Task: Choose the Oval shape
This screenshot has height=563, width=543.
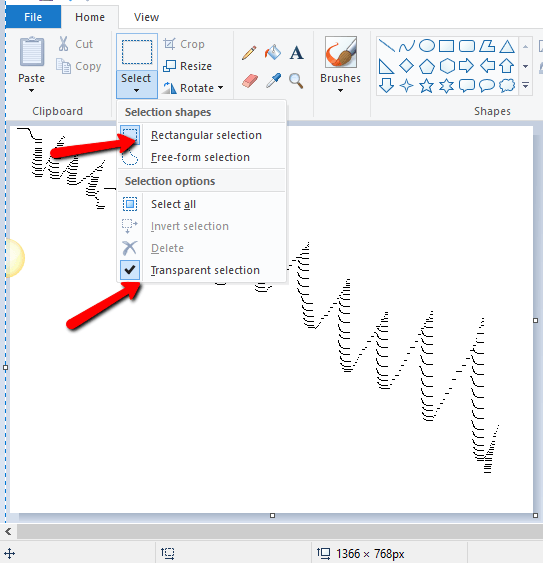Action: click(x=427, y=46)
